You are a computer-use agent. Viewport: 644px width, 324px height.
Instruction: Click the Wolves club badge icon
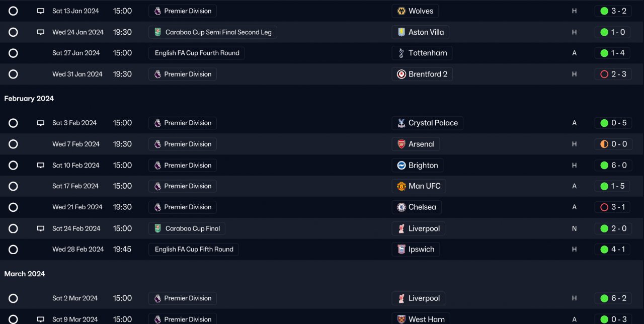pyautogui.click(x=401, y=11)
